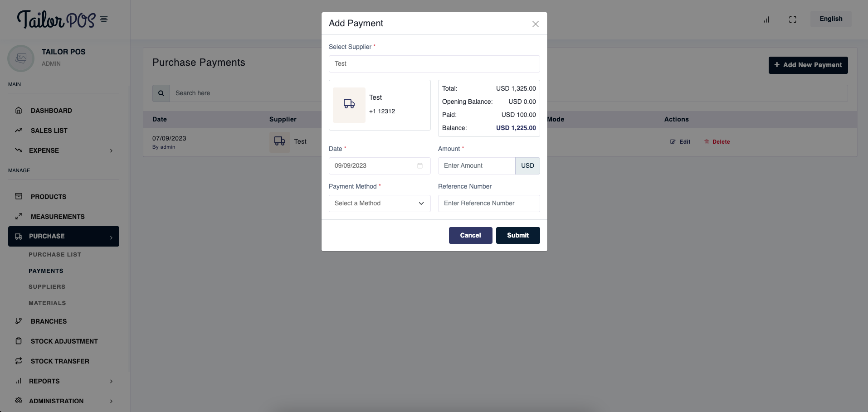Go to Stock Adjustment page
The width and height of the screenshot is (868, 412).
(64, 341)
